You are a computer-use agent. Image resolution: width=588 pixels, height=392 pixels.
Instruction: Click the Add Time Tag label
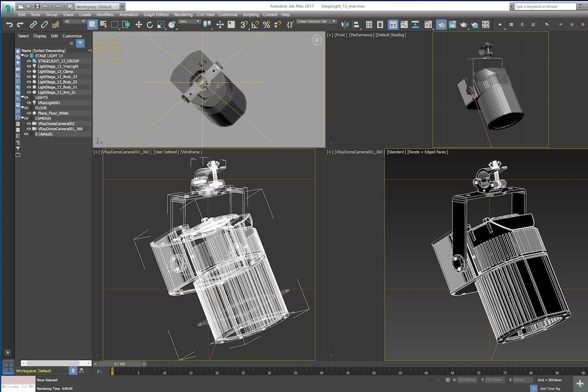click(550, 389)
